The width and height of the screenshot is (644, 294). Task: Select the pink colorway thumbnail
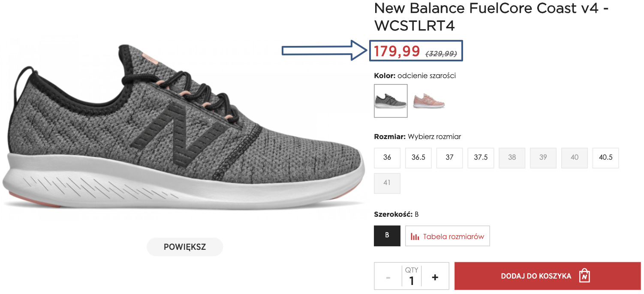(x=429, y=101)
